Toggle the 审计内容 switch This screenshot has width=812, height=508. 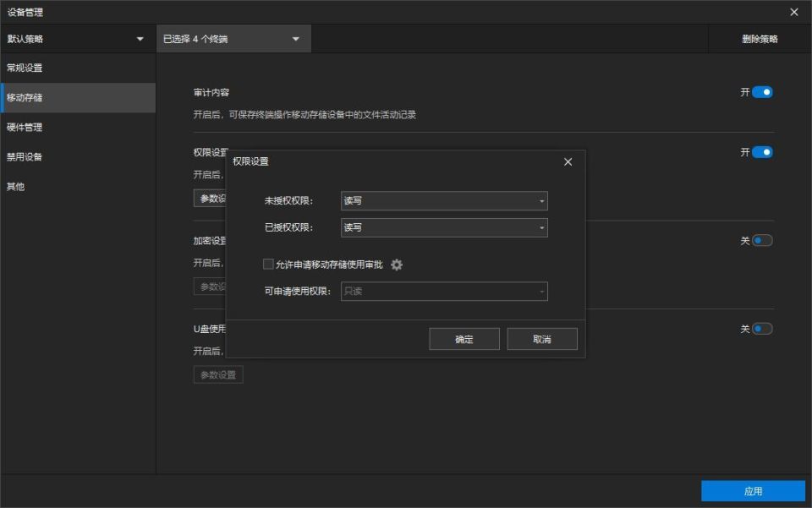[762, 92]
